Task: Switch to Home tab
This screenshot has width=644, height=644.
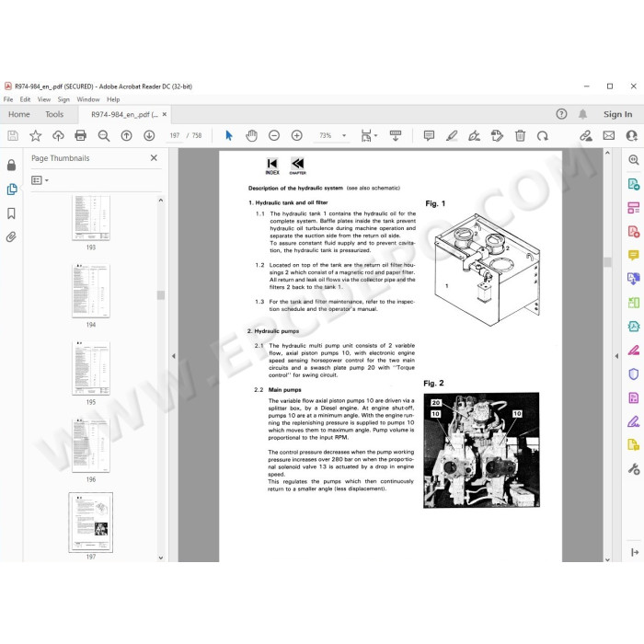Action: click(x=19, y=114)
